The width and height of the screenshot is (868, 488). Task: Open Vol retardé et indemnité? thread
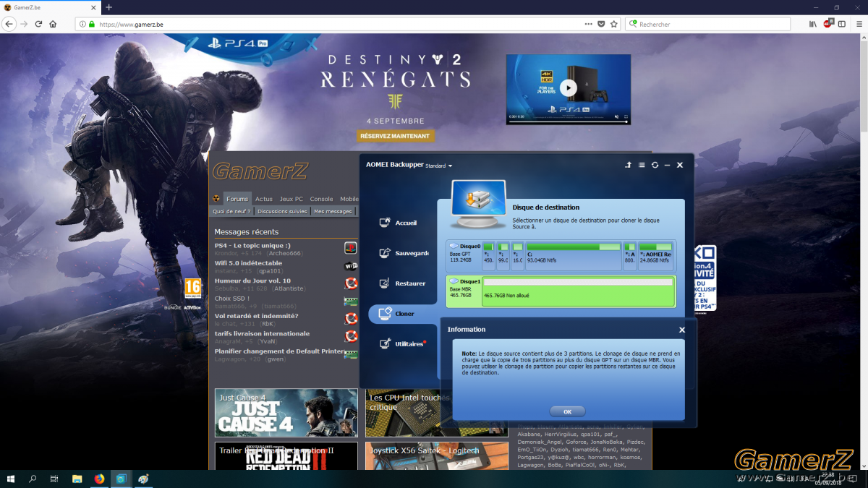256,316
